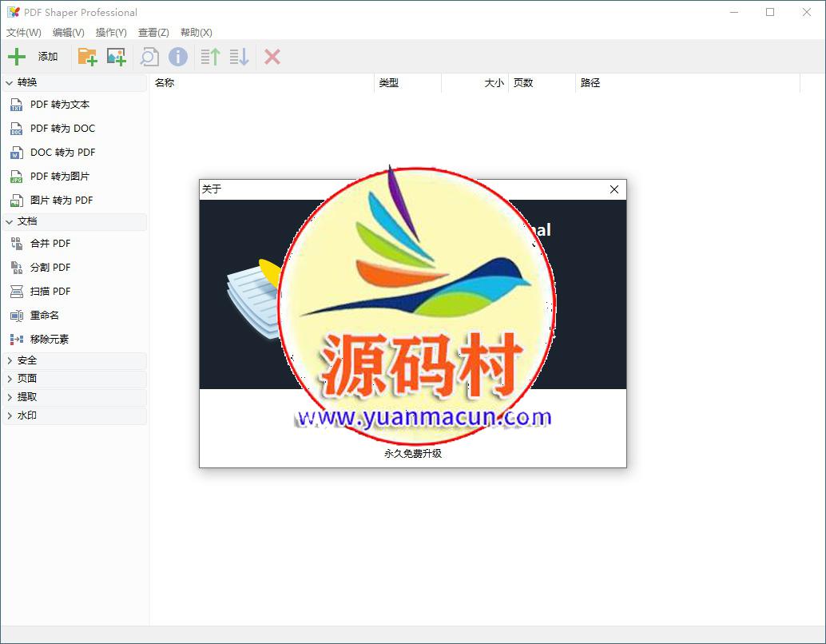The width and height of the screenshot is (826, 644).
Task: Click the move item down sort icon
Action: (x=238, y=56)
